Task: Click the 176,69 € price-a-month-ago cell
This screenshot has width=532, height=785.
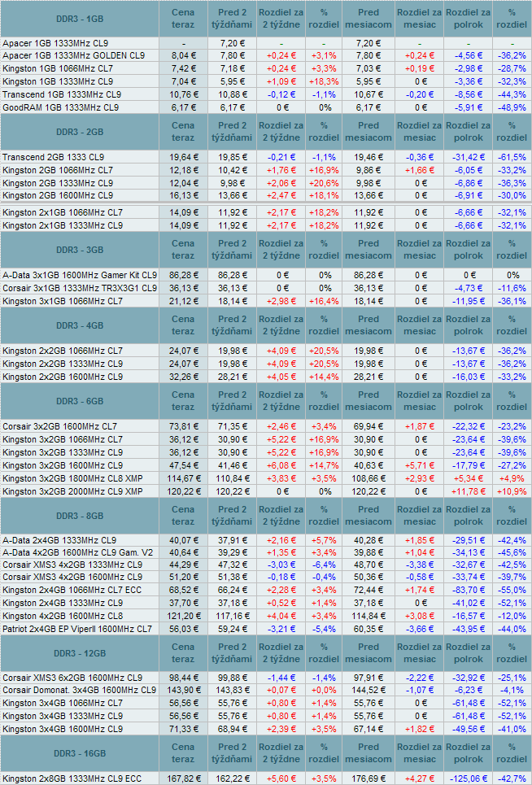Action: pos(368,779)
